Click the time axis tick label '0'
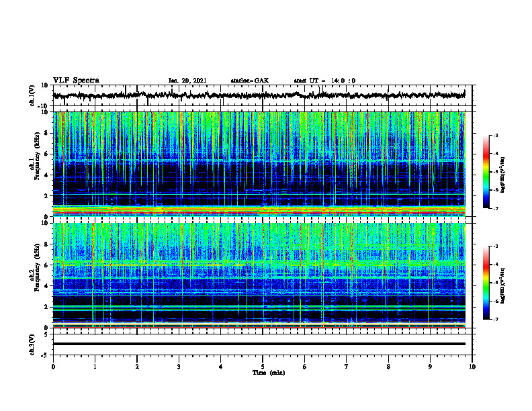This screenshot has height=411, width=532. pos(53,366)
